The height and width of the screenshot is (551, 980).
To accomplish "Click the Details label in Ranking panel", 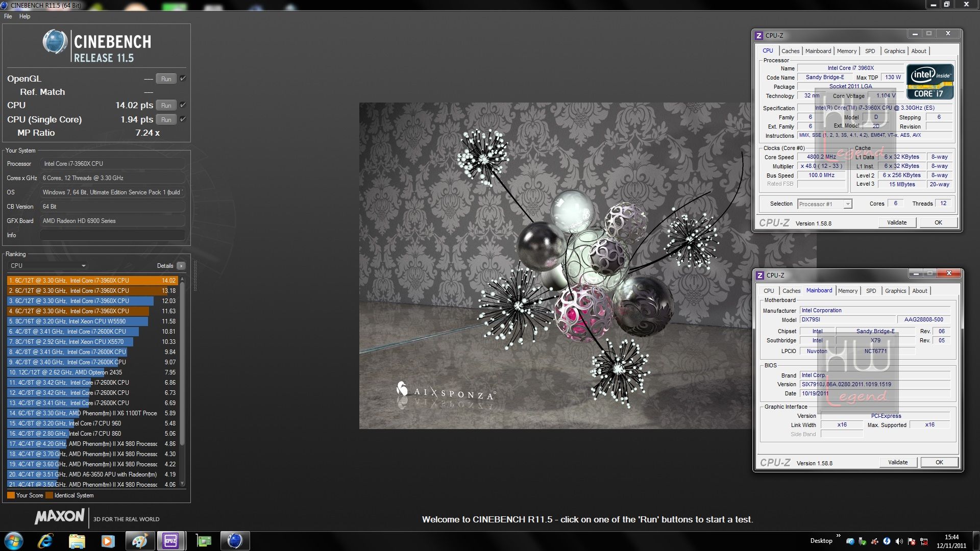I will 165,266.
